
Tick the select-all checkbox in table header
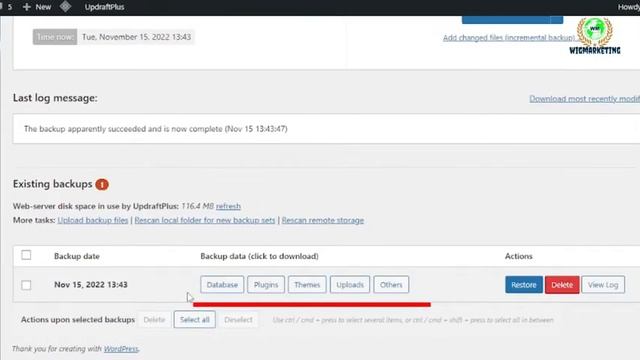click(26, 255)
